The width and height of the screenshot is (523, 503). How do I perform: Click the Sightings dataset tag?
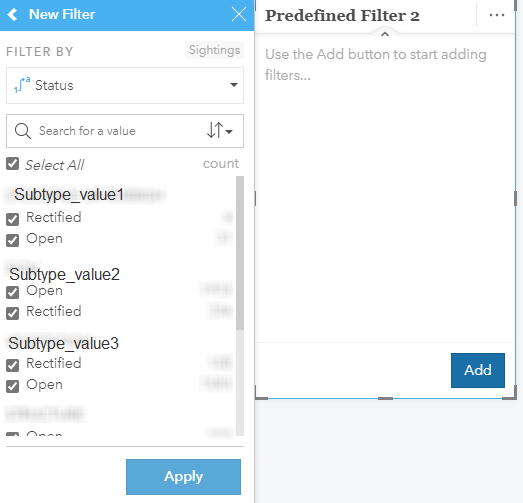tap(214, 50)
